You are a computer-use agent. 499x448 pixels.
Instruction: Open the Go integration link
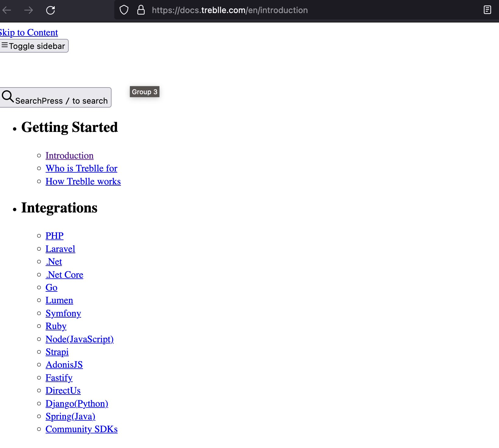[51, 288]
